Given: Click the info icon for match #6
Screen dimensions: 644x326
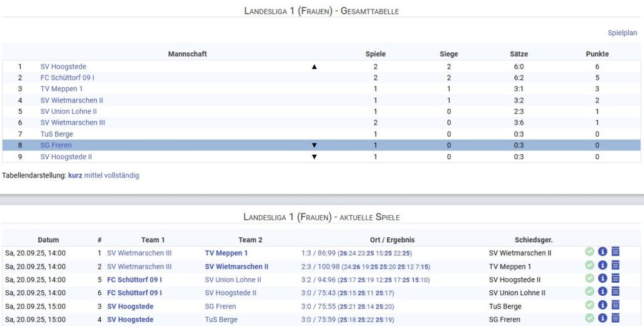Looking at the screenshot, I should [x=602, y=293].
